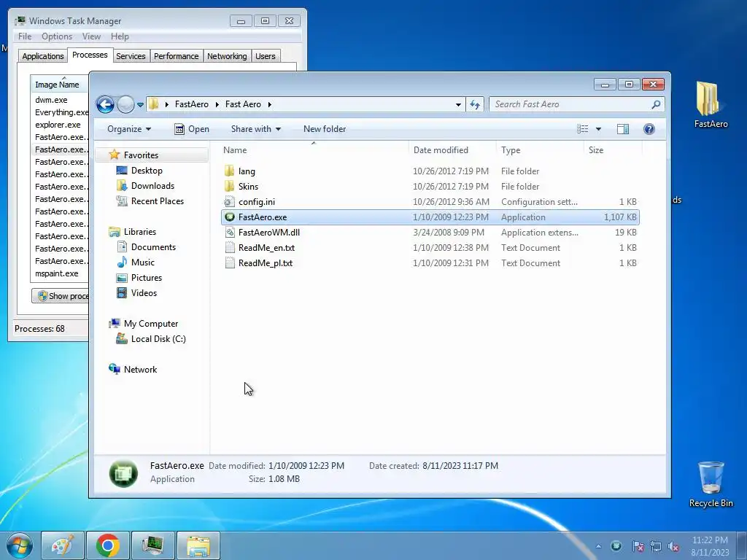Image resolution: width=747 pixels, height=560 pixels.
Task: Open Task Manager File menu
Action: 25,36
